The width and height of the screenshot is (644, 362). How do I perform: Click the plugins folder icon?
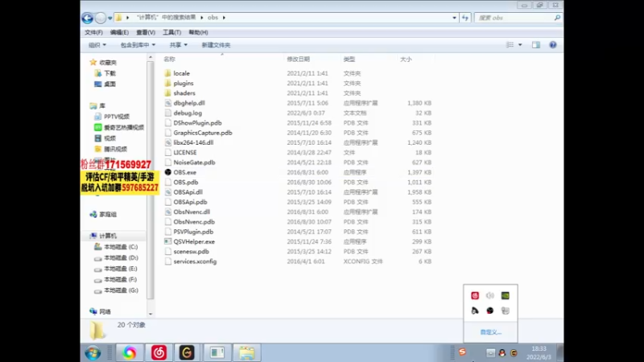(168, 84)
